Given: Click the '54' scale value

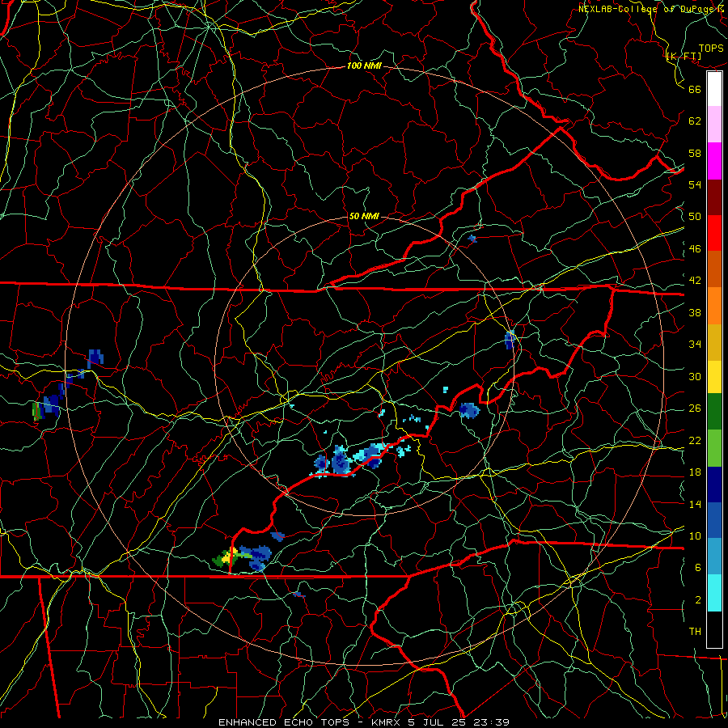Looking at the screenshot, I should [x=695, y=184].
